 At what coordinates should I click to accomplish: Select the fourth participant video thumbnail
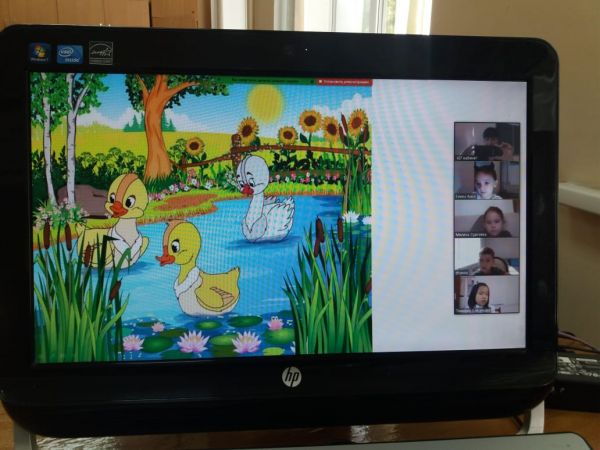pyautogui.click(x=487, y=257)
